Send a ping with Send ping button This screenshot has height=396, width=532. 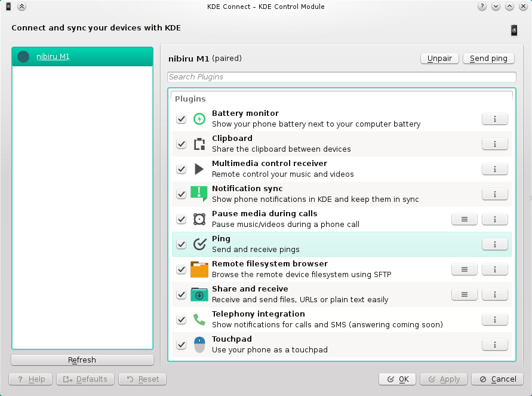[488, 59]
